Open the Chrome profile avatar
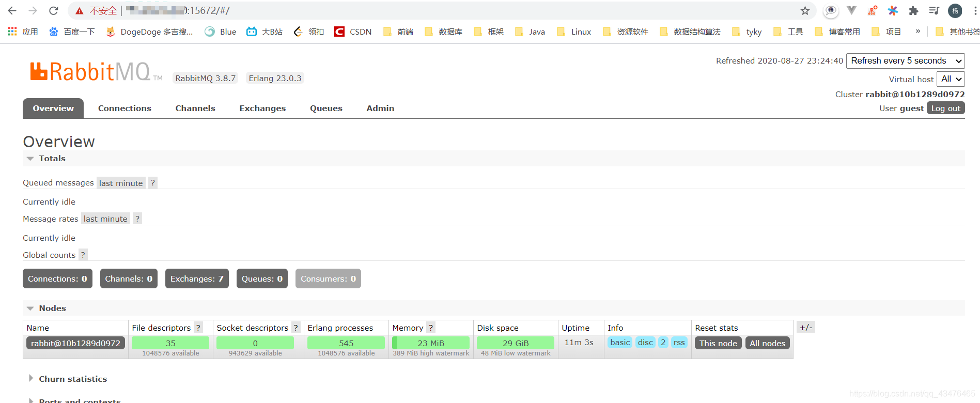Screen dimensions: 980x403 [x=955, y=10]
